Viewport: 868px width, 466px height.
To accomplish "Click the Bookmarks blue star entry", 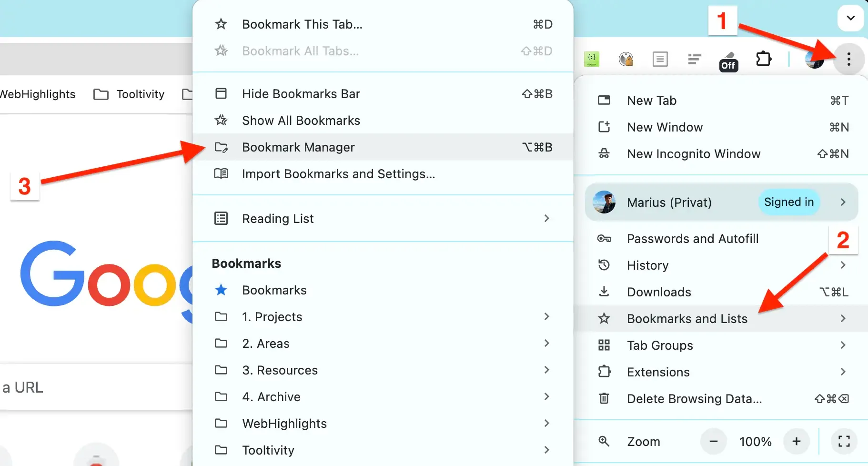I will coord(383,290).
